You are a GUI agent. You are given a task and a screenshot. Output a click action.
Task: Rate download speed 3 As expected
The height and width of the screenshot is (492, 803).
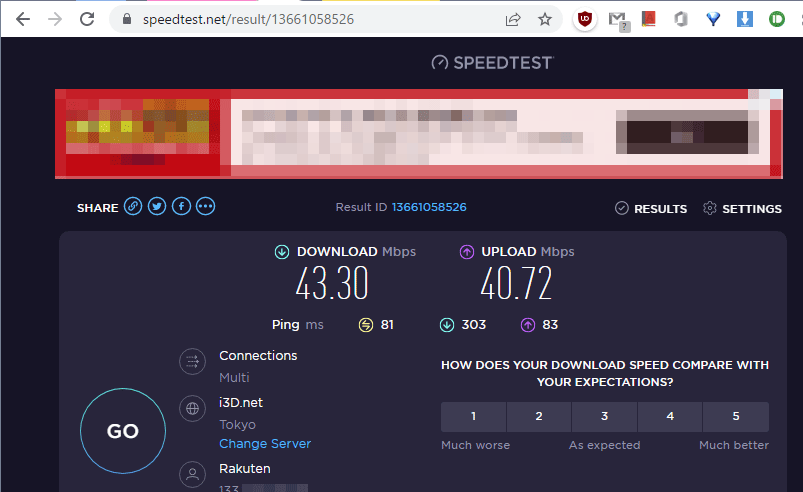pyautogui.click(x=604, y=416)
